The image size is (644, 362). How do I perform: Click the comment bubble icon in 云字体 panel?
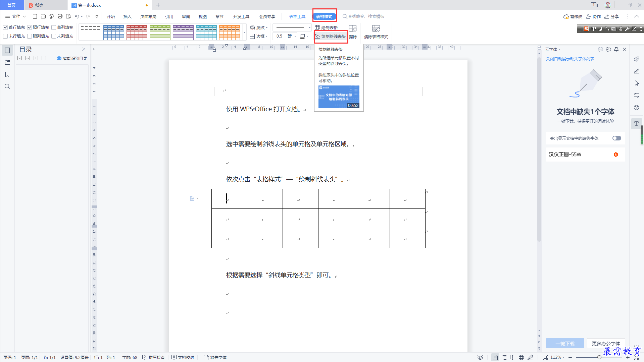pos(600,49)
